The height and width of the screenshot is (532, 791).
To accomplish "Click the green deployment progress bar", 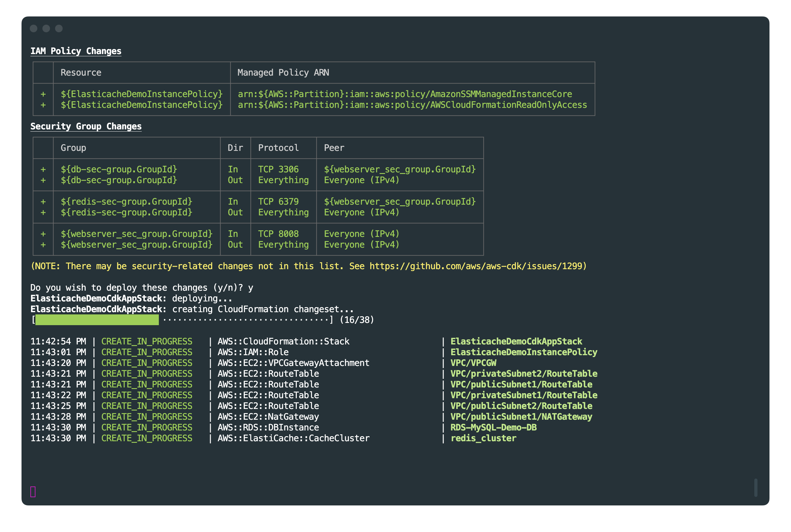I will [x=97, y=319].
